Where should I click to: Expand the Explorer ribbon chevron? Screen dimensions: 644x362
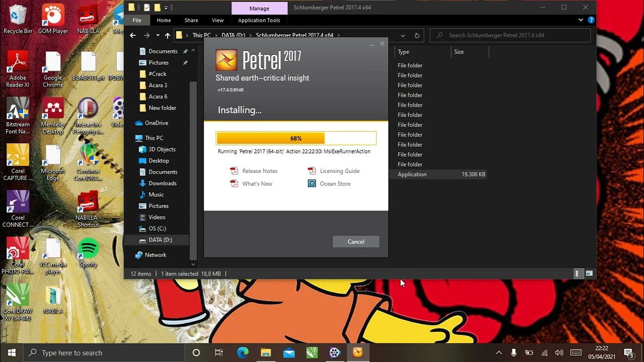[x=581, y=20]
